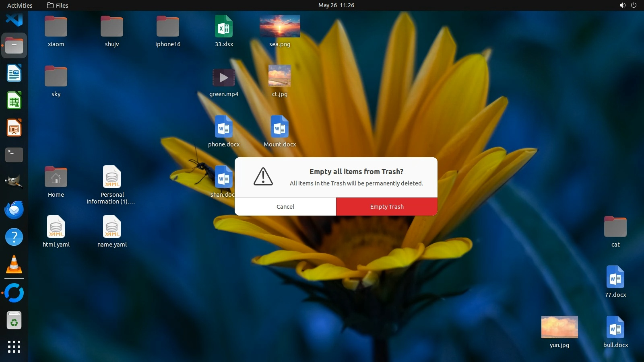Open the system menu via the volume icon
644x362 pixels.
[622, 5]
